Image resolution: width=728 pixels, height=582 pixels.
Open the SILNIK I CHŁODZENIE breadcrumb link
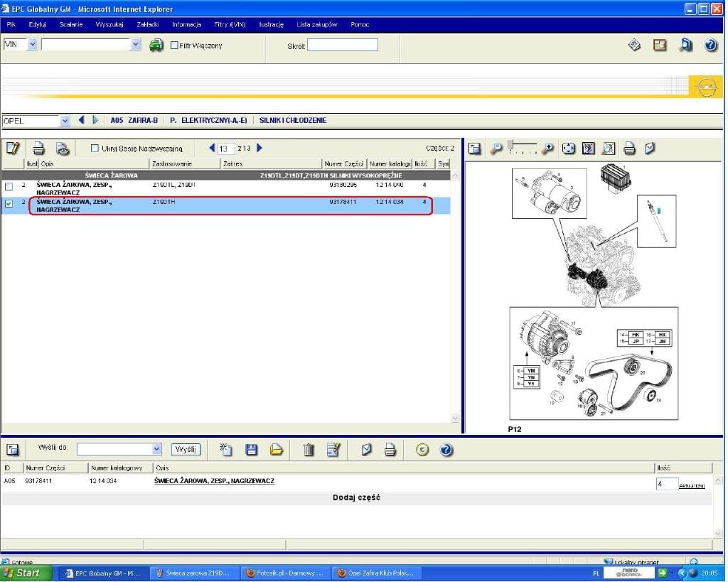coord(292,120)
